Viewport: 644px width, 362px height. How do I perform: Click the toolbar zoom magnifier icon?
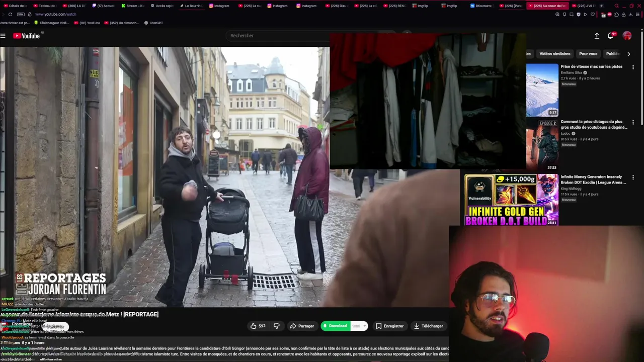[557, 14]
